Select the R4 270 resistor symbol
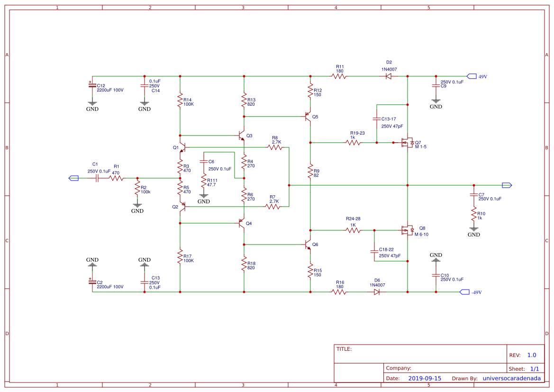 [x=244, y=162]
